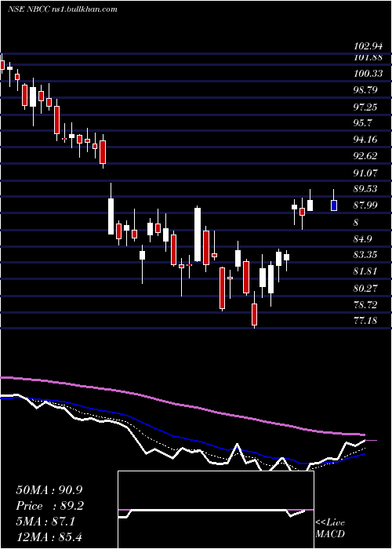
Task: Click the 94.16 price axis value
Action: coord(366,140)
